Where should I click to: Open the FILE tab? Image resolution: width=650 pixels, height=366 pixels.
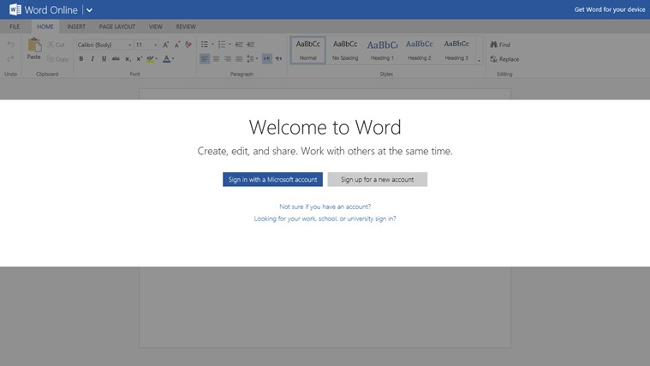click(15, 27)
